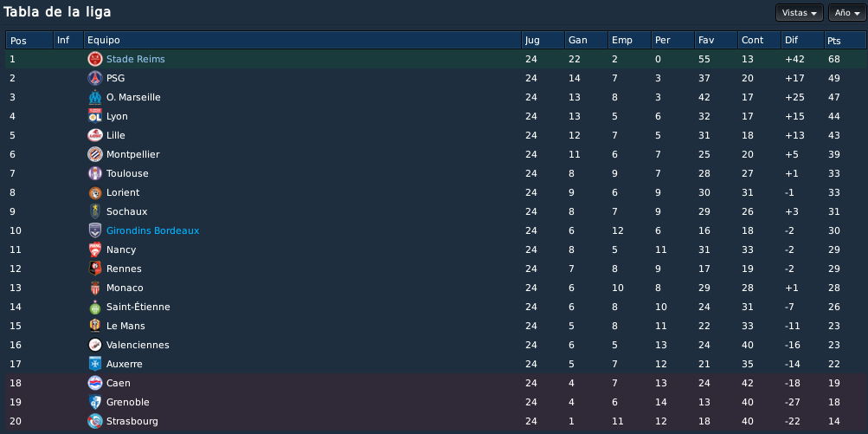This screenshot has width=868, height=434.
Task: Click the Auxerre club badge icon
Action: [x=95, y=364]
